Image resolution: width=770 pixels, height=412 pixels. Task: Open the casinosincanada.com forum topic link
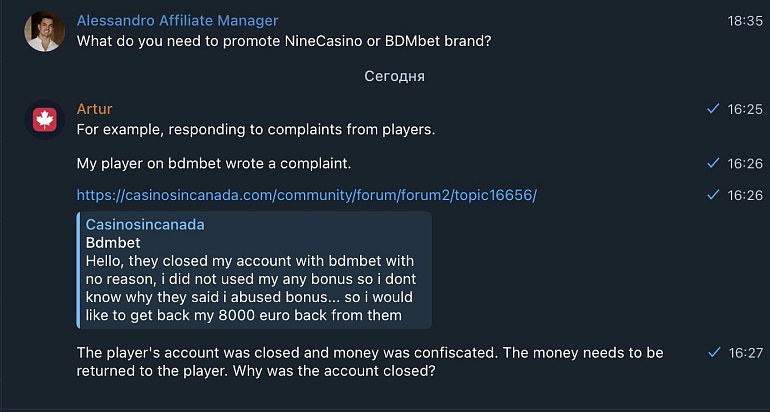(307, 195)
